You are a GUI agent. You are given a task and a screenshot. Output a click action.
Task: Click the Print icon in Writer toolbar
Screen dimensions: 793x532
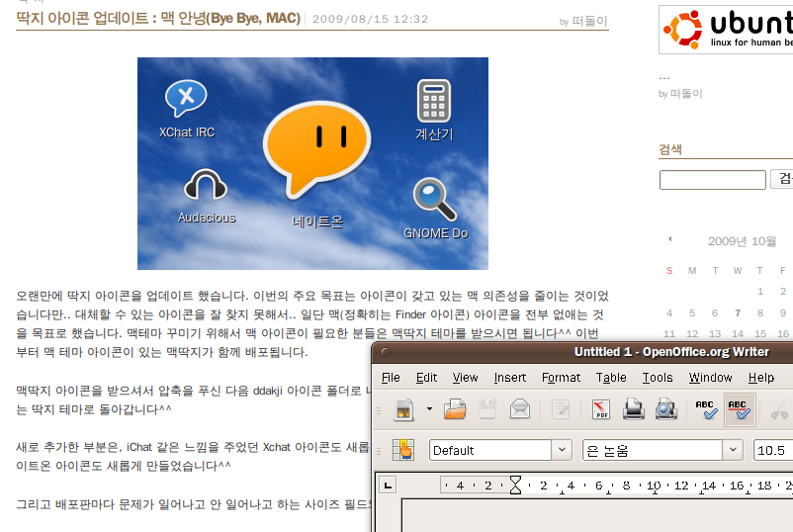(633, 409)
